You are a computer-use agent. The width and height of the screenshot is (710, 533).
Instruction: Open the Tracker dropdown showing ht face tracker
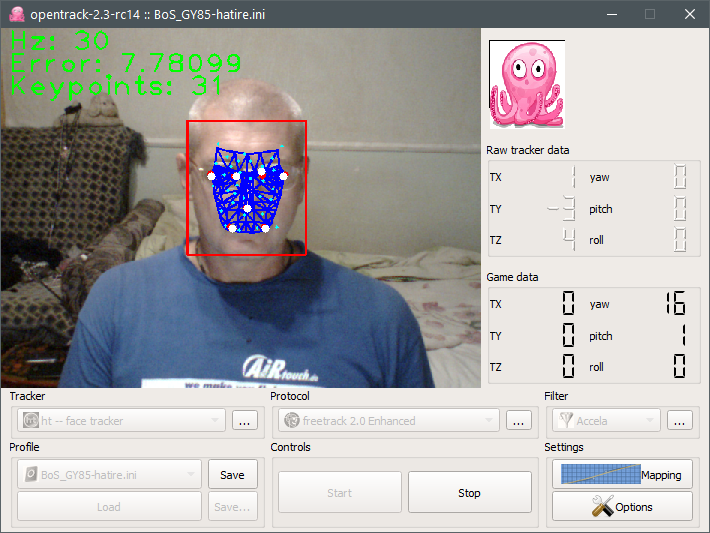pos(121,421)
